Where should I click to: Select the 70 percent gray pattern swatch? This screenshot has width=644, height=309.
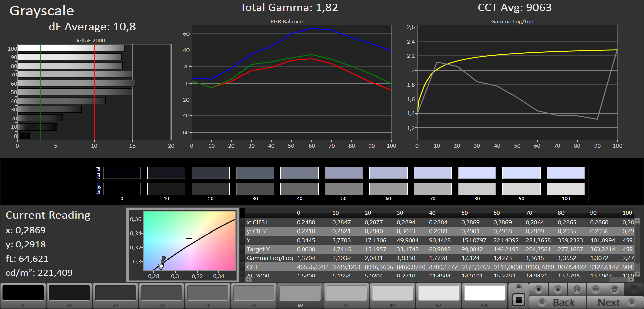(346, 293)
